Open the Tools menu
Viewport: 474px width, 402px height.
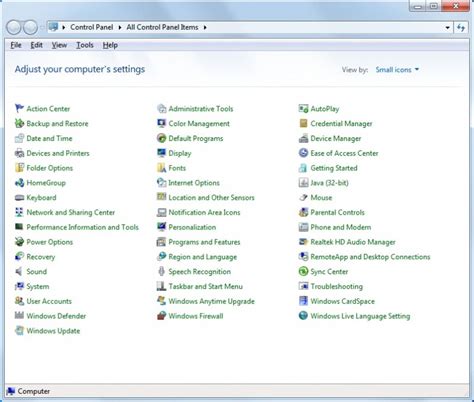tap(85, 45)
